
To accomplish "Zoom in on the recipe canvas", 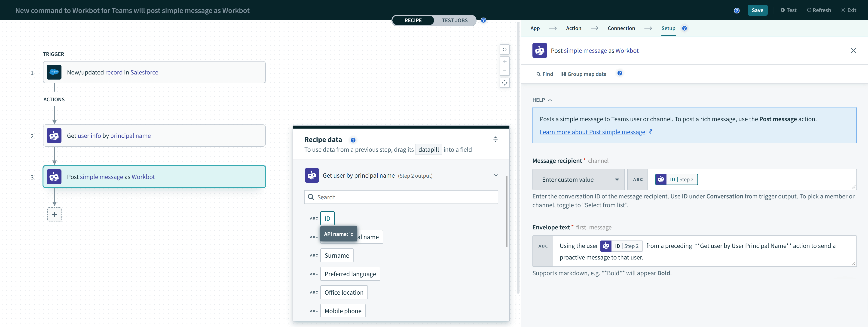I will coord(504,61).
